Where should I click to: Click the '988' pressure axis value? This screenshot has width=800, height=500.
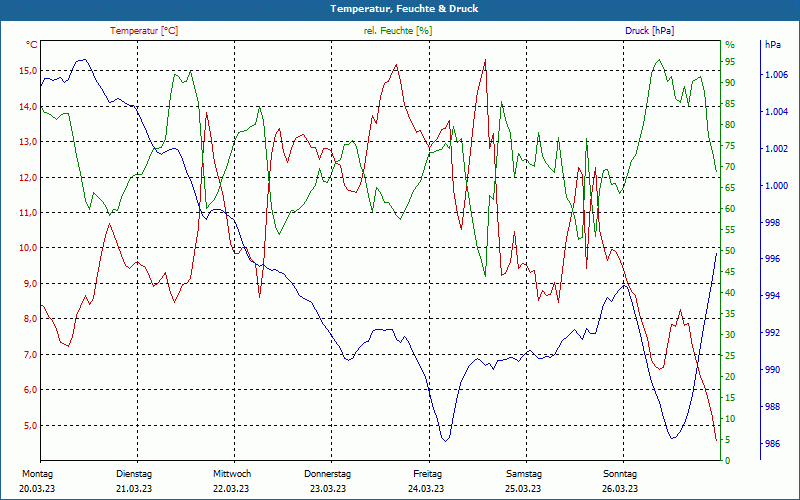click(x=772, y=407)
